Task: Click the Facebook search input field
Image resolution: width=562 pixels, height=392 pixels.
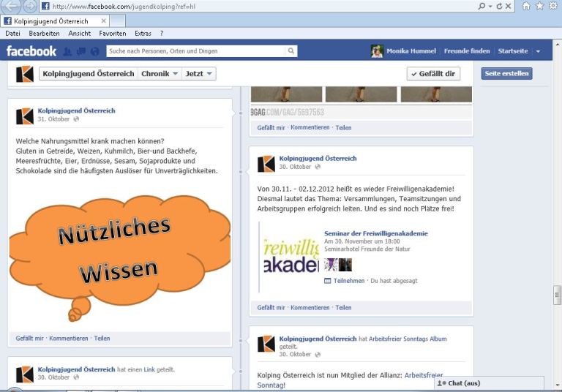Action: click(x=195, y=51)
